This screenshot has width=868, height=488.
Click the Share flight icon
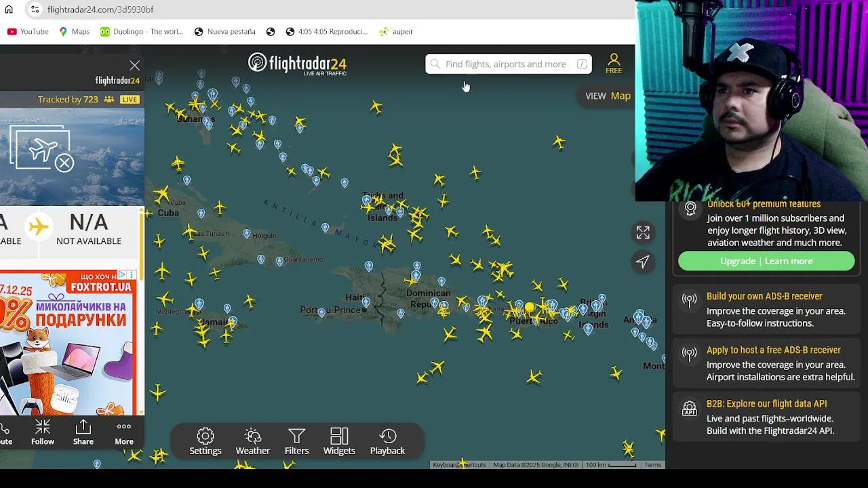pyautogui.click(x=83, y=426)
